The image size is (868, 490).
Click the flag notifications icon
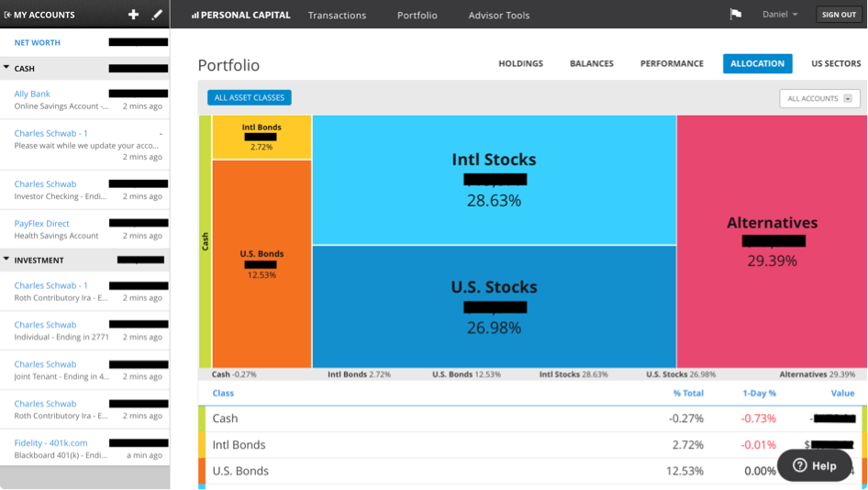(735, 15)
